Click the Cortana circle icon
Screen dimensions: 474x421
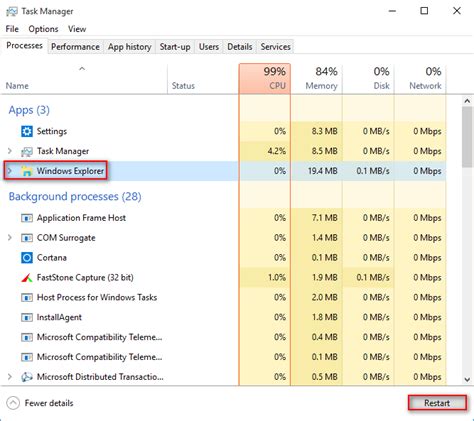(27, 258)
